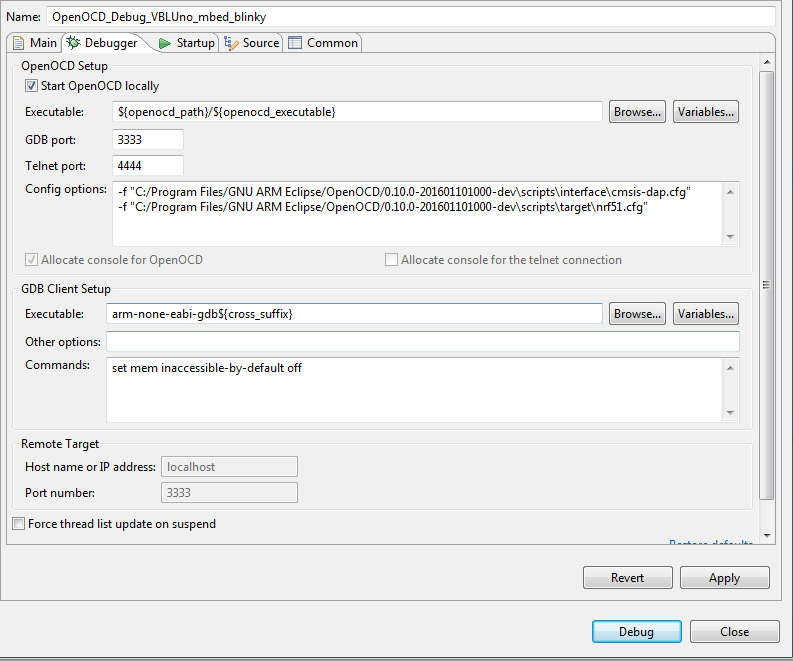Click in the Config options text area

tap(418, 214)
